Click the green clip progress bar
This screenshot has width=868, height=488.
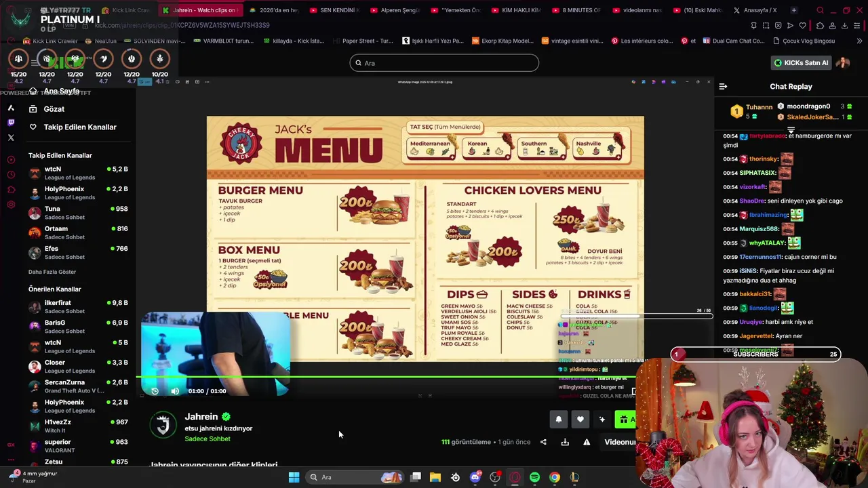pos(387,377)
